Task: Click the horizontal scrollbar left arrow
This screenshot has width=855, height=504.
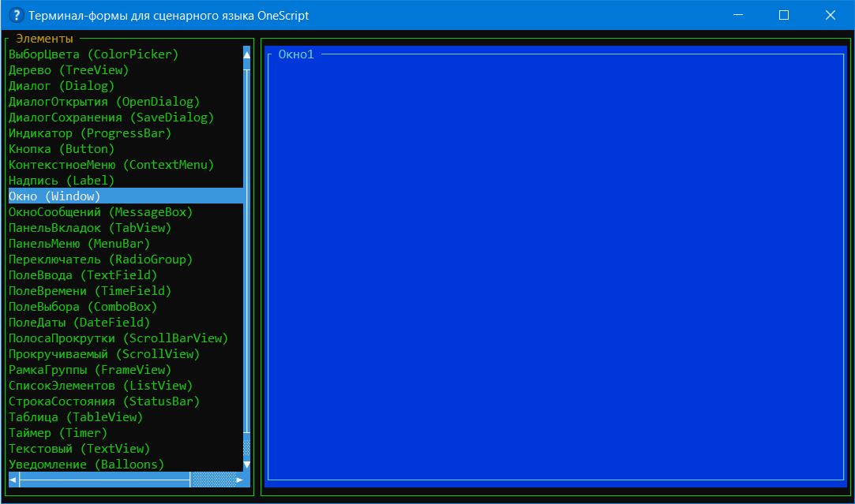Action: [13, 479]
